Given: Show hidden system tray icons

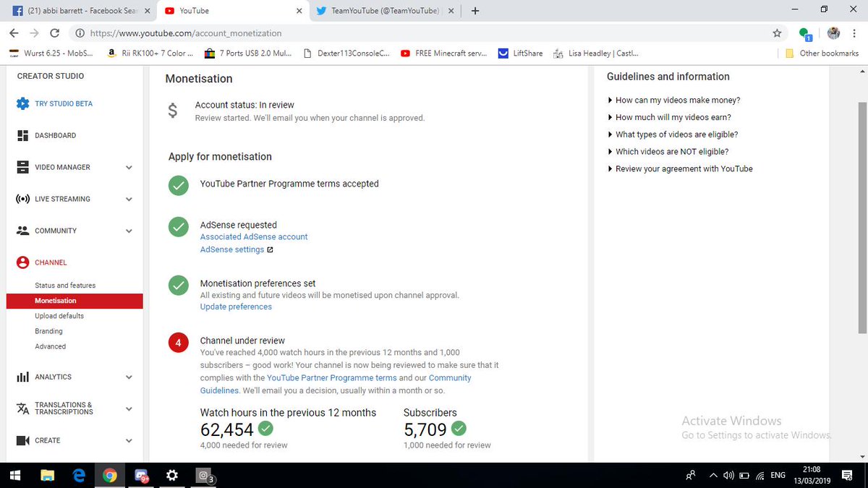Looking at the screenshot, I should coord(713,475).
